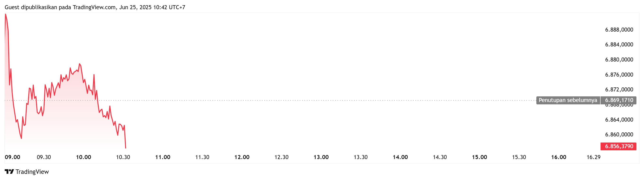Click the TradingView logo icon

click(x=9, y=172)
